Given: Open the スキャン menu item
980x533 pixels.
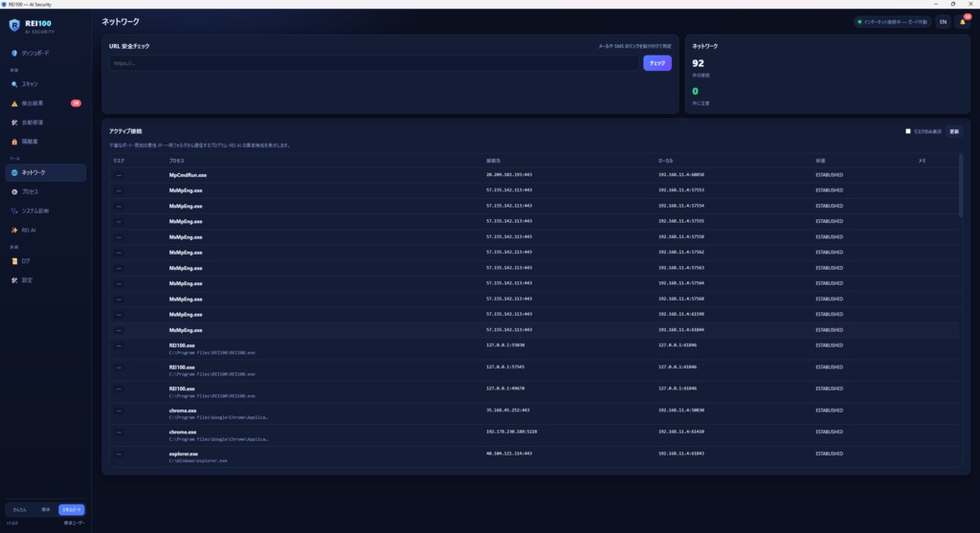Looking at the screenshot, I should pyautogui.click(x=46, y=84).
